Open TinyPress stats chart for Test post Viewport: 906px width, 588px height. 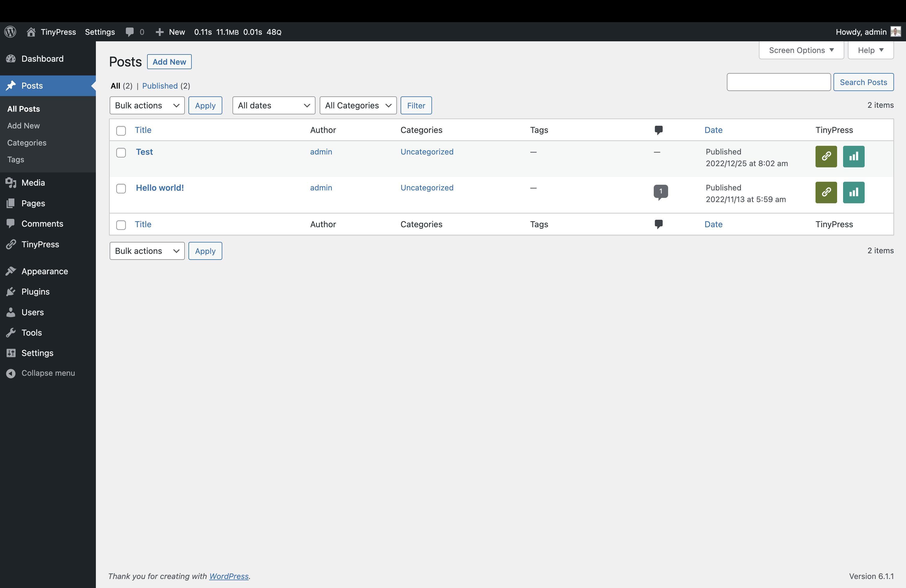(x=854, y=156)
